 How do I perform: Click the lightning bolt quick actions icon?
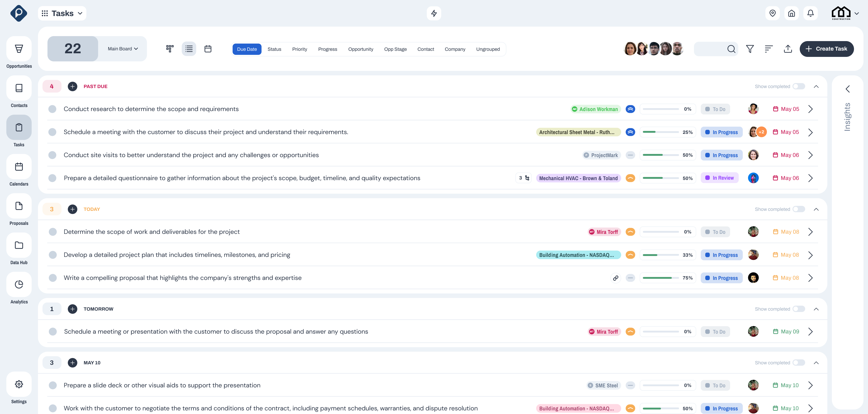point(434,14)
